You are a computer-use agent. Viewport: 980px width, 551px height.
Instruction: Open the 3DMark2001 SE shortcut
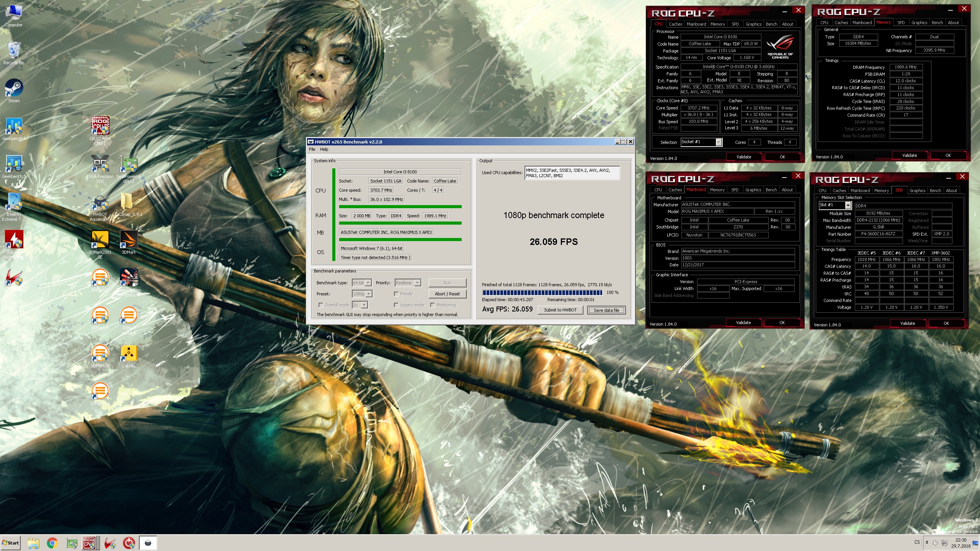(x=100, y=245)
